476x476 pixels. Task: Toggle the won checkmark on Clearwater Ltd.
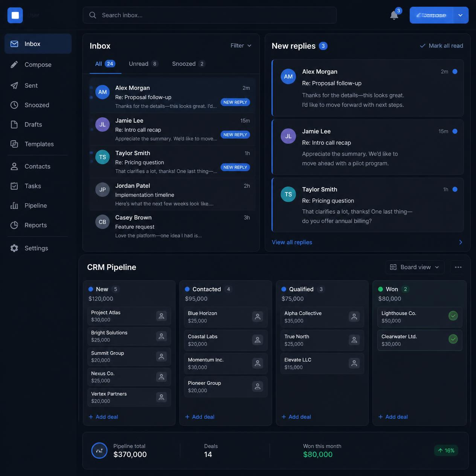(453, 339)
